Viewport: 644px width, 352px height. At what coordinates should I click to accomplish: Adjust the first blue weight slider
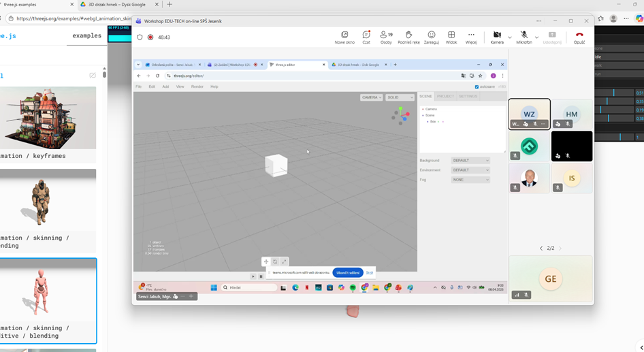[613, 93]
